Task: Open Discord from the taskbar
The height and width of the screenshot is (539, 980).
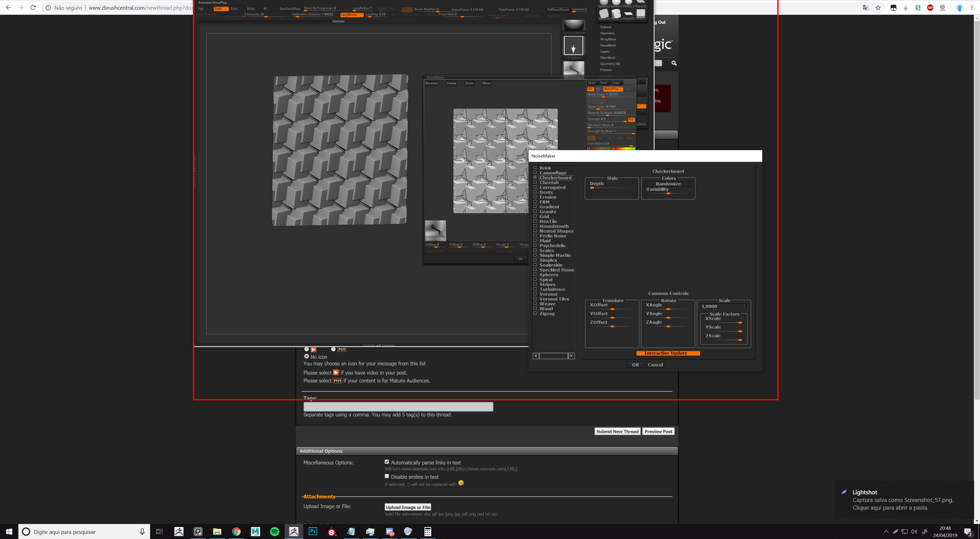Action: 390,531
